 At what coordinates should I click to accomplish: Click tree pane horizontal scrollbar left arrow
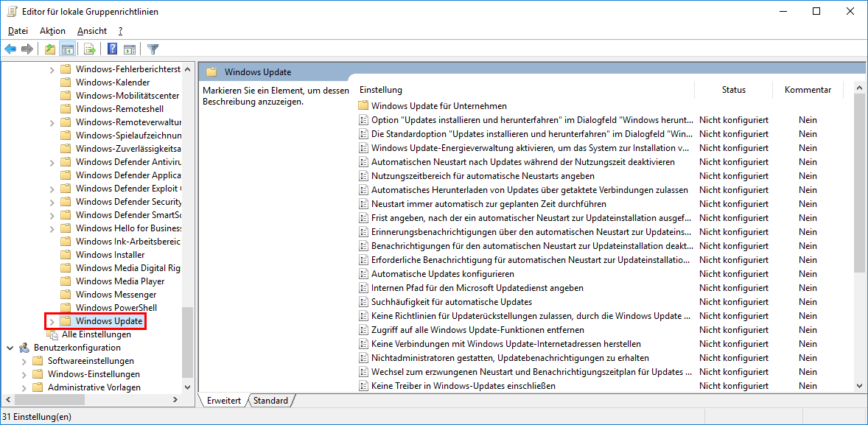click(8, 399)
